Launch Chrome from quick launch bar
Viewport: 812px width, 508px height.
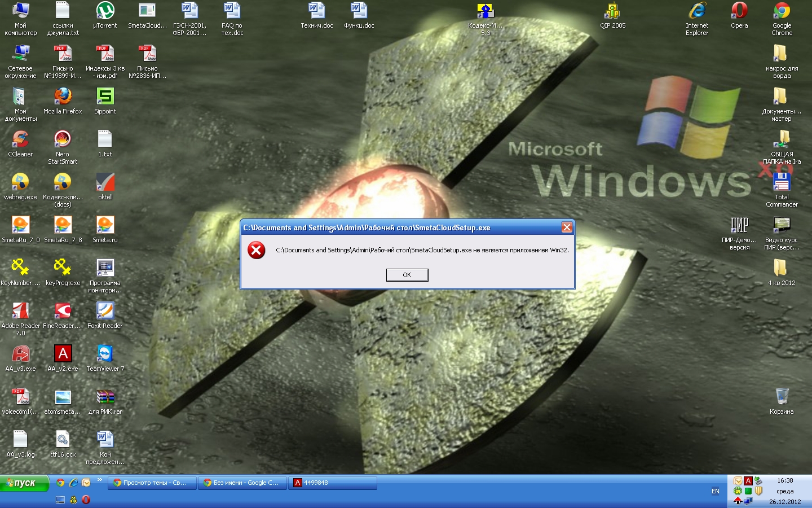(x=60, y=483)
